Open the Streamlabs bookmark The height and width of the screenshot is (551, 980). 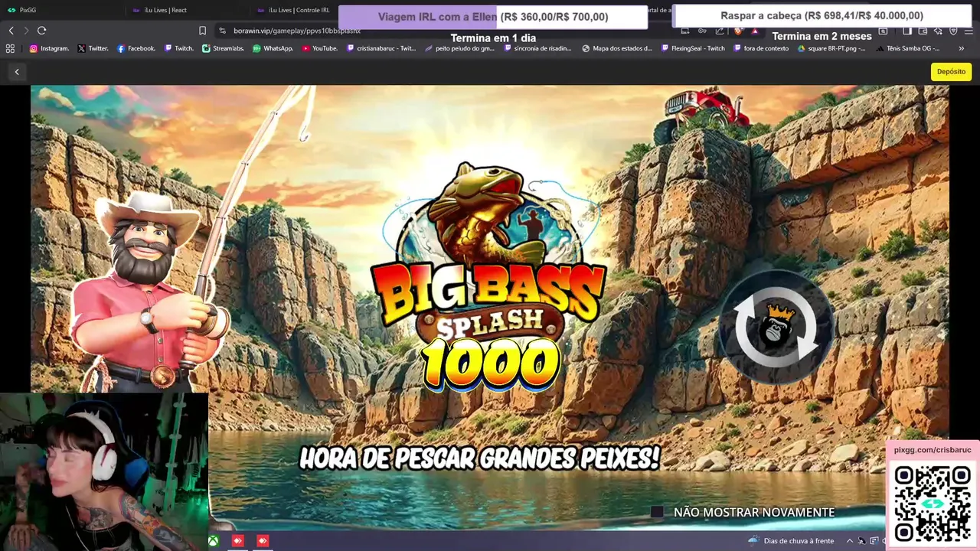pyautogui.click(x=224, y=48)
